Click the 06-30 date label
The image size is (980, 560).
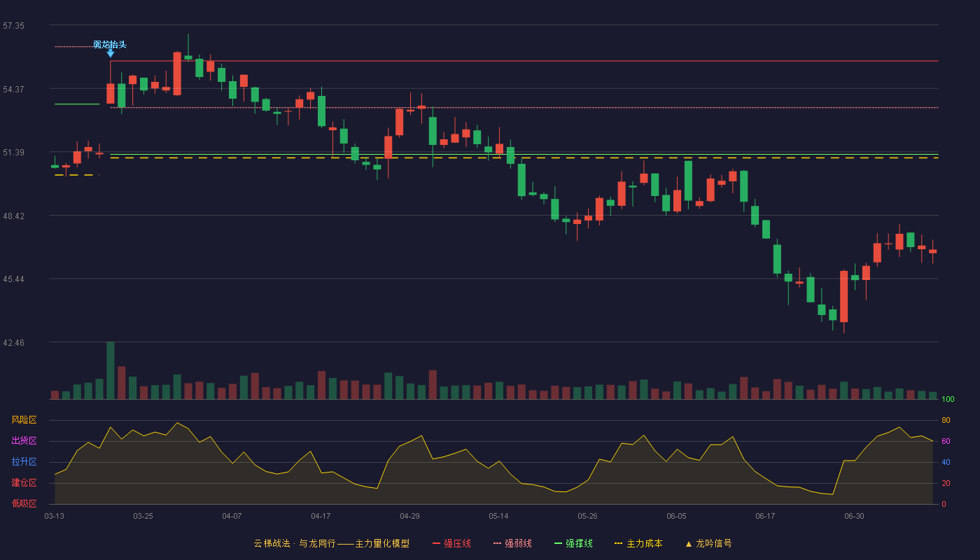(x=854, y=516)
